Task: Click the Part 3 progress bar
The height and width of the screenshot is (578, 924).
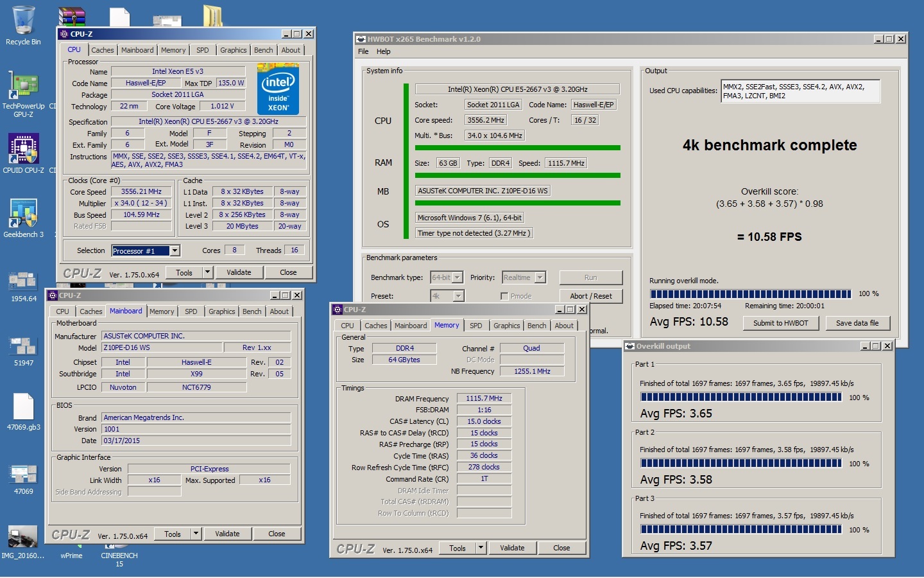Action: (741, 530)
